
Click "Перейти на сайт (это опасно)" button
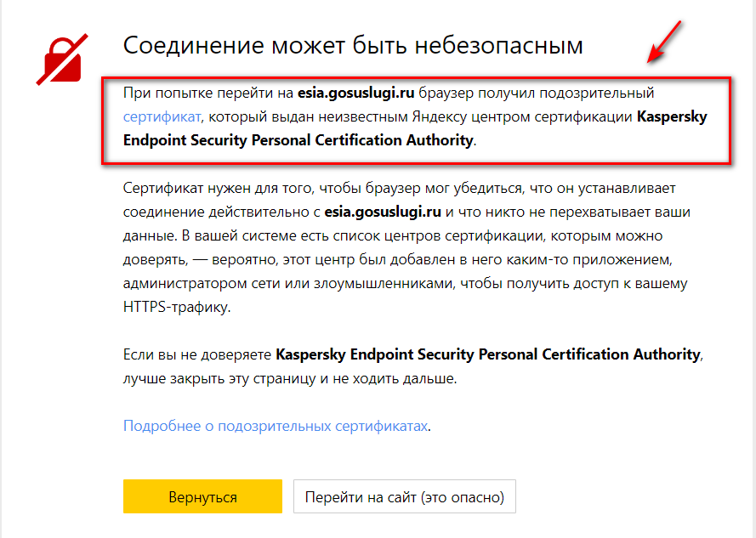point(405,496)
